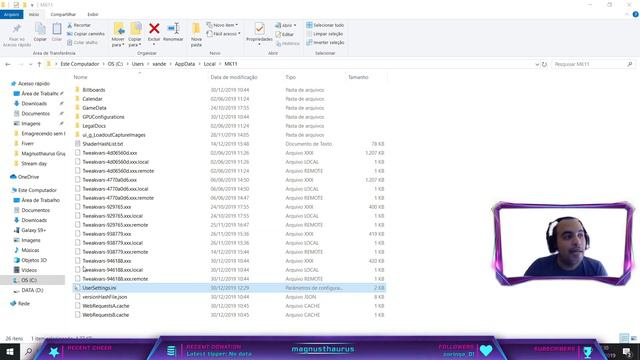Click Users in address breadcrumb

pos(138,64)
